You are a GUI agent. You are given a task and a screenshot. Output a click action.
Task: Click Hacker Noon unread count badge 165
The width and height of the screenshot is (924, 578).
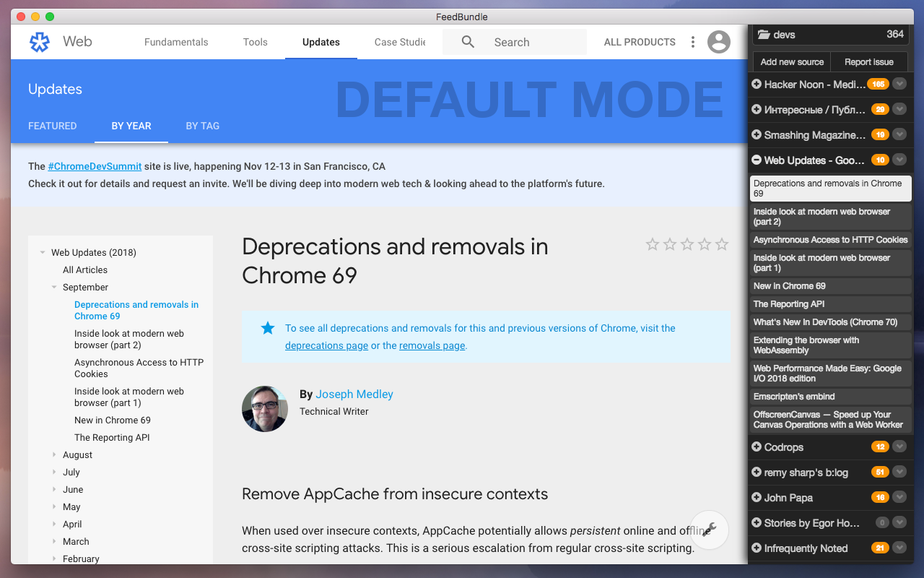(879, 85)
